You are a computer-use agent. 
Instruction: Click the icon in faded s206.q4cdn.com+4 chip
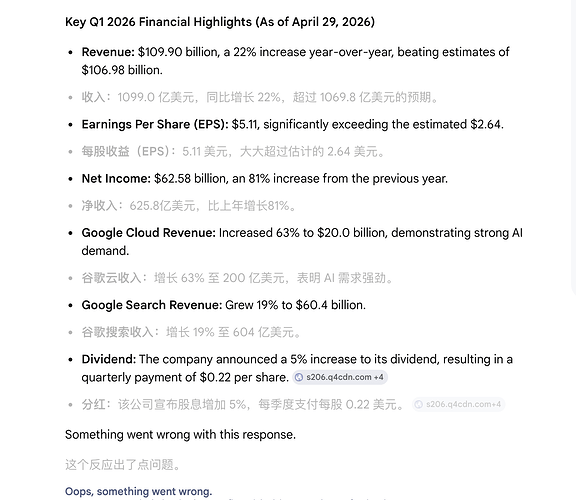419,404
